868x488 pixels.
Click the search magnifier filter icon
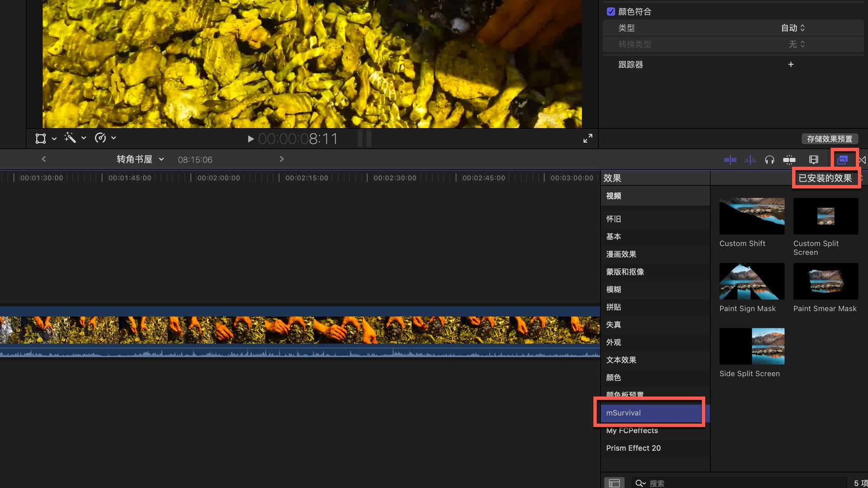coord(640,483)
